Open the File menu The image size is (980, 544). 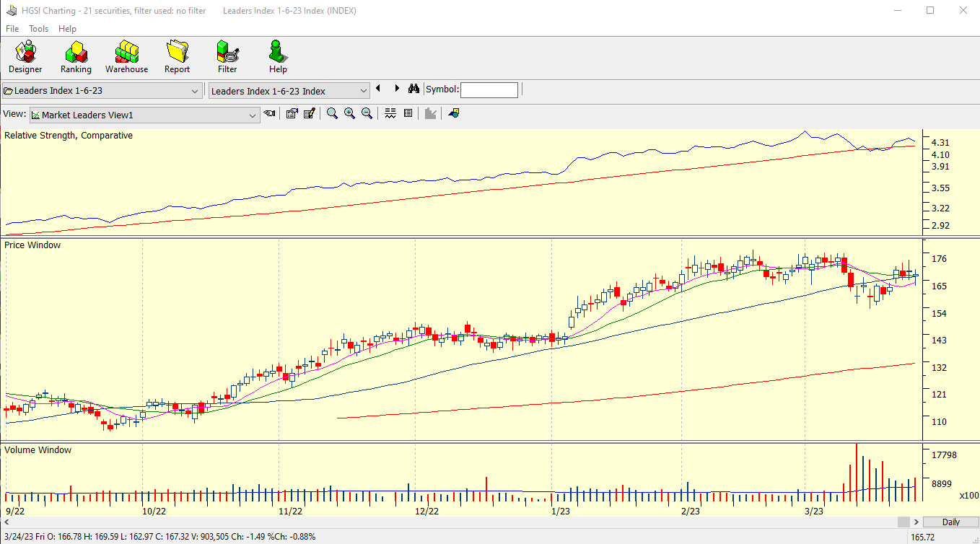(12, 29)
